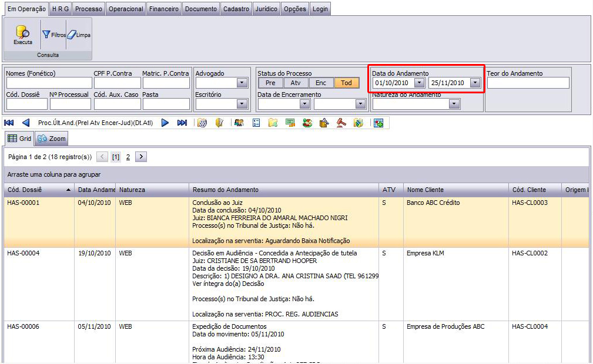Open the Filtros funnel tool

[x=53, y=35]
